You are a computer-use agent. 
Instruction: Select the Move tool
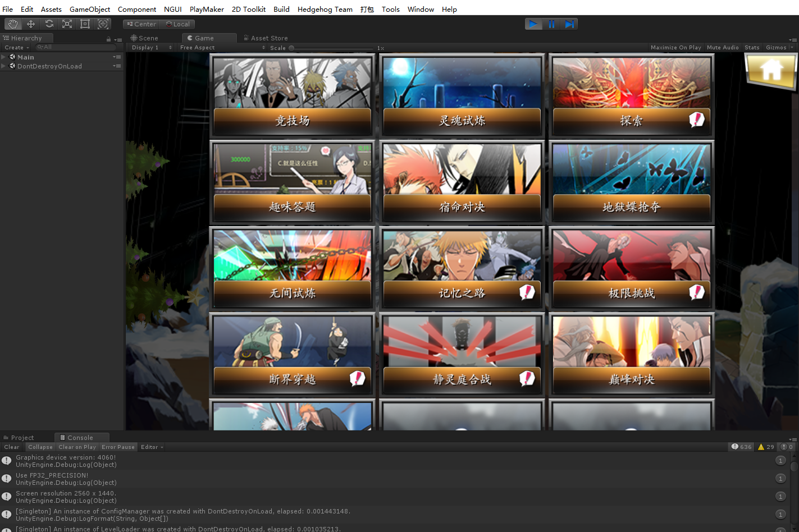click(31, 24)
